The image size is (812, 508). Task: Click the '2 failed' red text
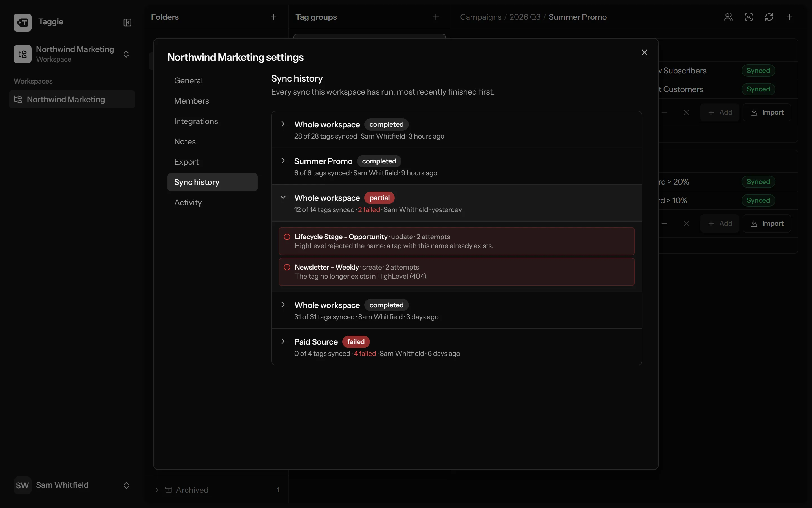(x=369, y=210)
